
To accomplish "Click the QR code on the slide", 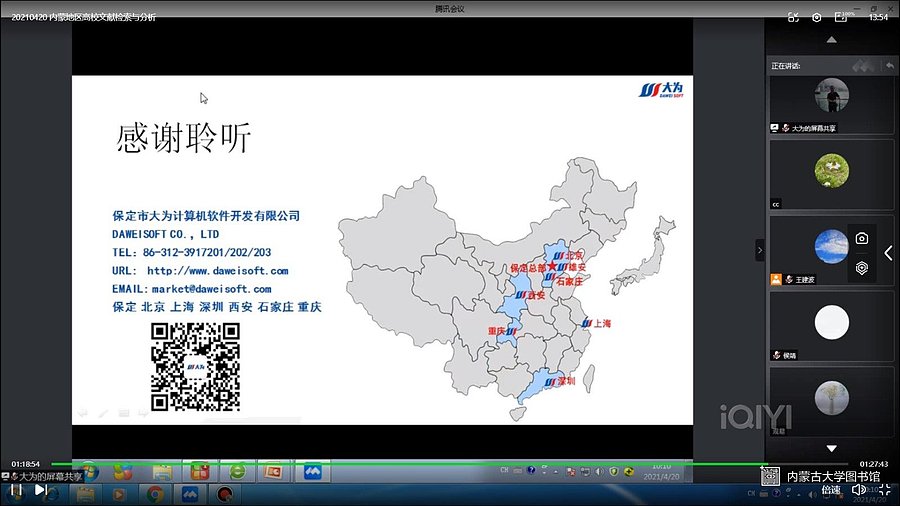I will pos(195,367).
